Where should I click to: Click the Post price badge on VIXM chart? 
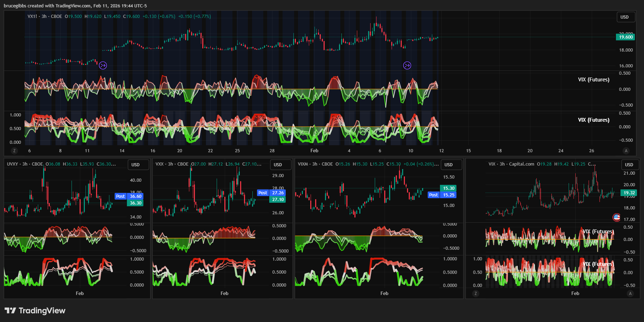coord(433,195)
